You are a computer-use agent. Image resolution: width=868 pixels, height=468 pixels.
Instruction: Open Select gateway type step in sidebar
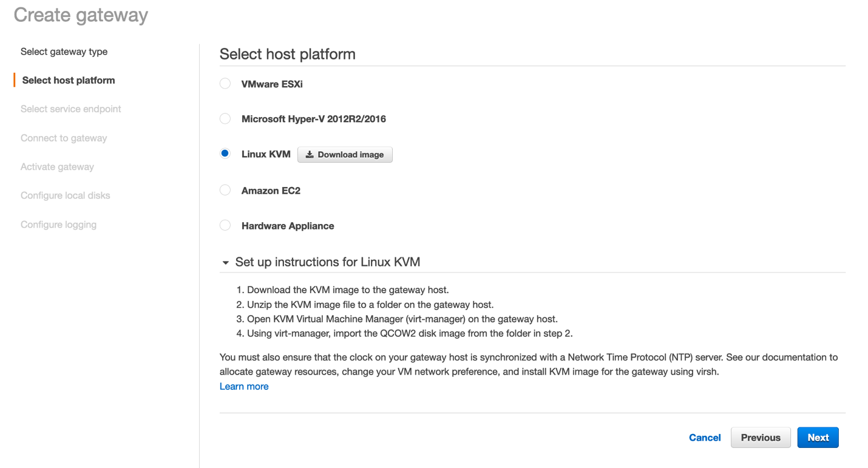coord(64,51)
